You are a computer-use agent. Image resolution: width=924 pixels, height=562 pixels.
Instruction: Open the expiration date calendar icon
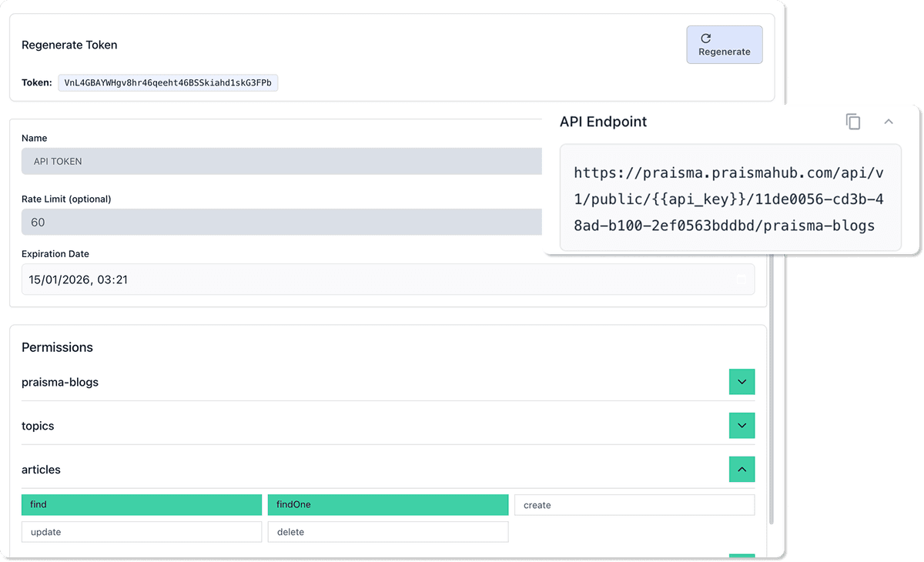coord(741,279)
